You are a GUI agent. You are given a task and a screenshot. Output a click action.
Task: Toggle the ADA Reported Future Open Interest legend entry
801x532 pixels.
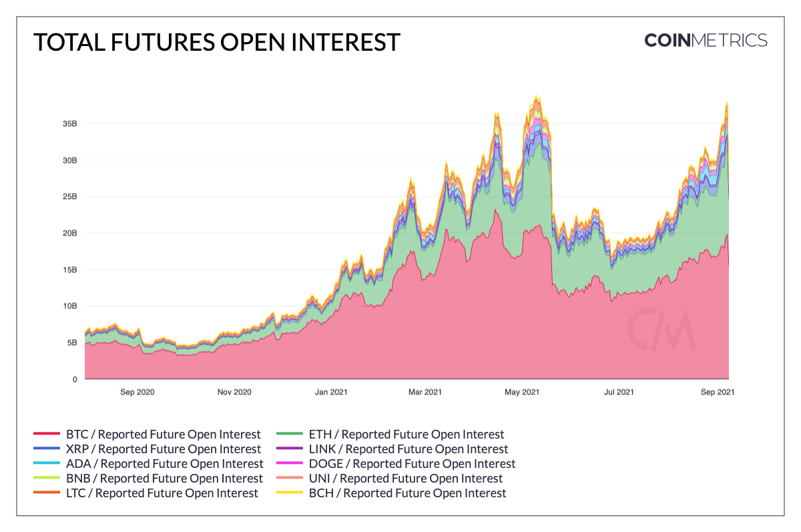point(148,464)
